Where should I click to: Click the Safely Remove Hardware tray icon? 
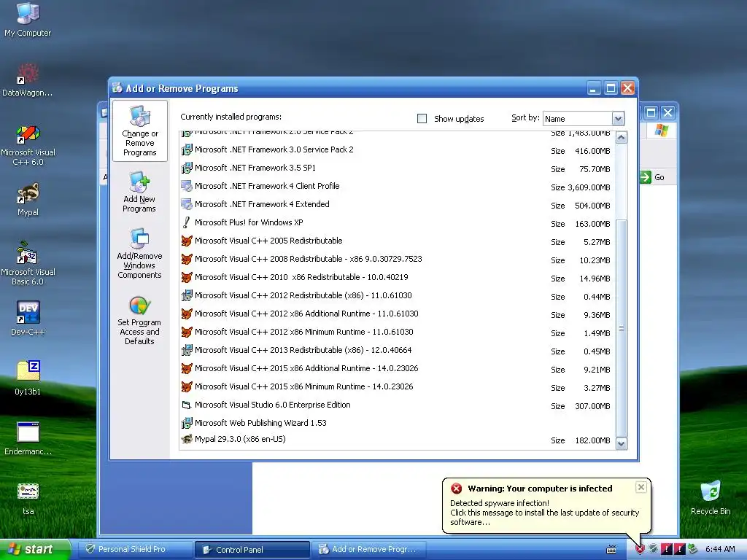tap(693, 550)
